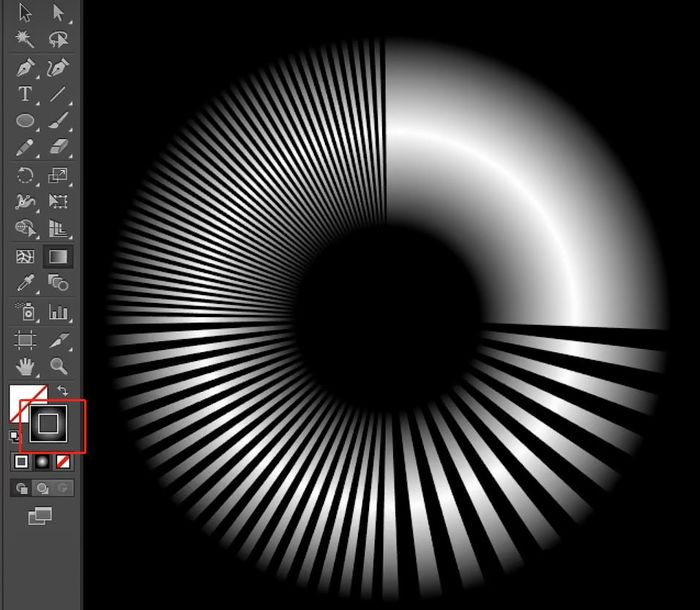Click the Stroke swatch with gradient
The height and width of the screenshot is (610, 700).
point(47,426)
